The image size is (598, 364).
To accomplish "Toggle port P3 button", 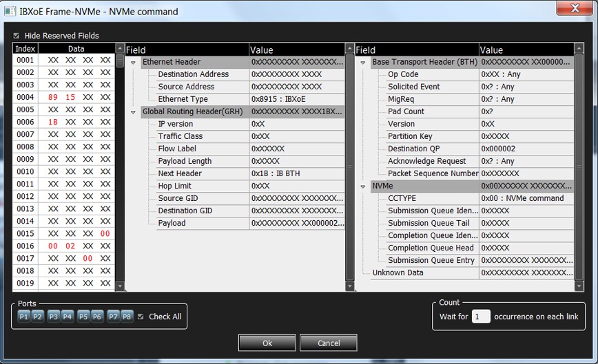I will point(54,317).
